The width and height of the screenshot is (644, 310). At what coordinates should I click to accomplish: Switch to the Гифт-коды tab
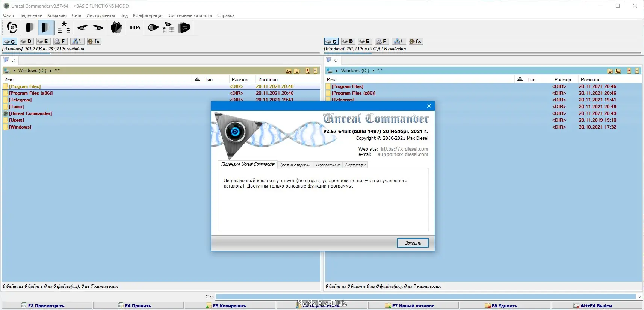point(355,165)
